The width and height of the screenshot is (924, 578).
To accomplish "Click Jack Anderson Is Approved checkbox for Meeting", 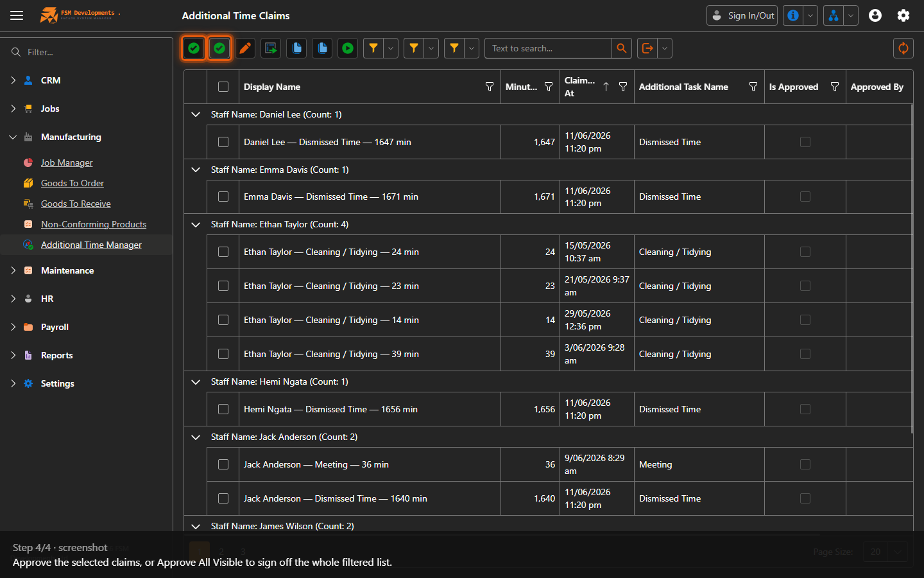I will coord(805,464).
